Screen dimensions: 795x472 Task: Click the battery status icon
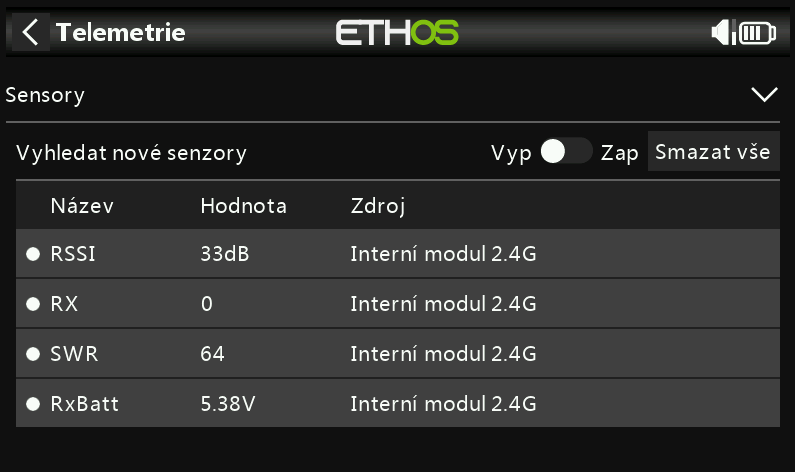(757, 33)
